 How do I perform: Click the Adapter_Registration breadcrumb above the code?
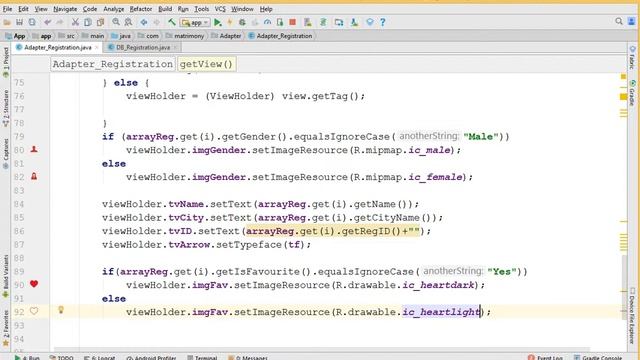(x=113, y=64)
